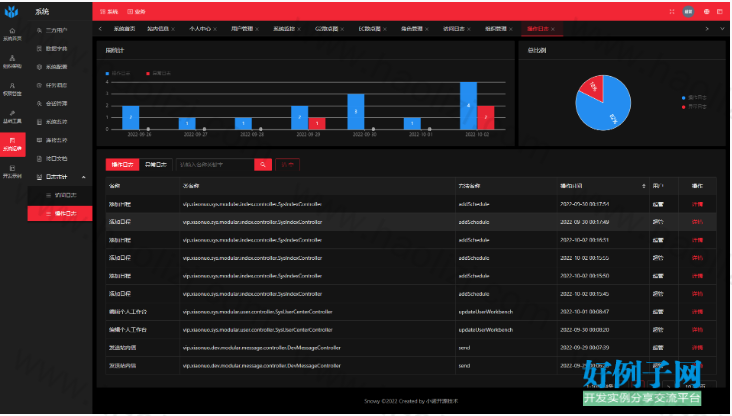Select the 异常日志 radio option
This screenshot has height=416, width=732.
coord(156,164)
